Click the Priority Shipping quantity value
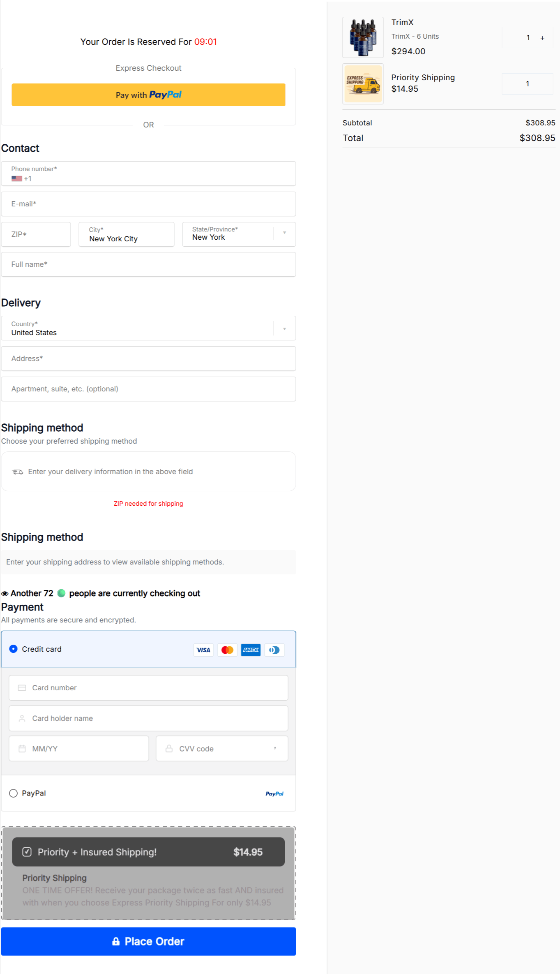560x974 pixels. pyautogui.click(x=528, y=84)
